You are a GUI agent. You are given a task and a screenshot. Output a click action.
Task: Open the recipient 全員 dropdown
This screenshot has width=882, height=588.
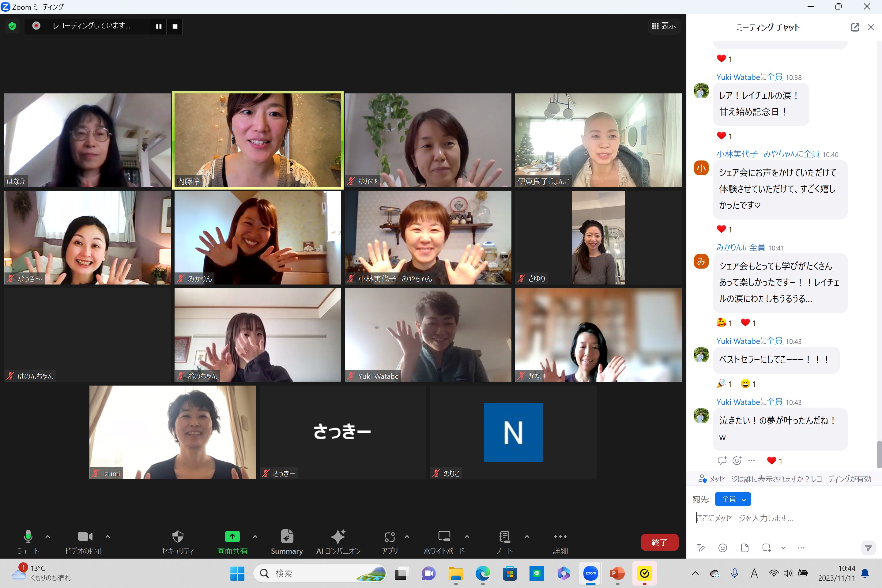(733, 499)
